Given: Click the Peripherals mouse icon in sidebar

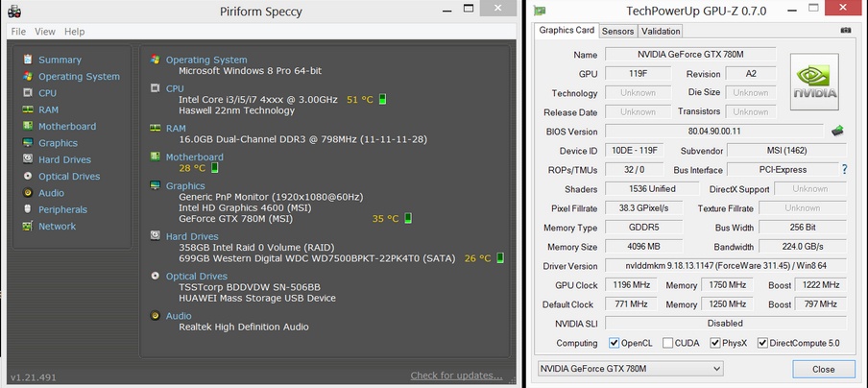Looking at the screenshot, I should [x=28, y=209].
